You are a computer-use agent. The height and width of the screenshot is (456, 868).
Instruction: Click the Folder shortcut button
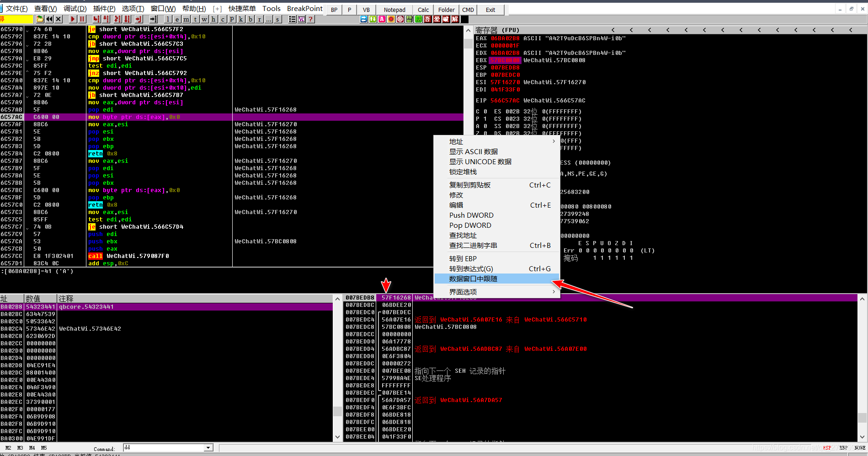[x=447, y=10]
